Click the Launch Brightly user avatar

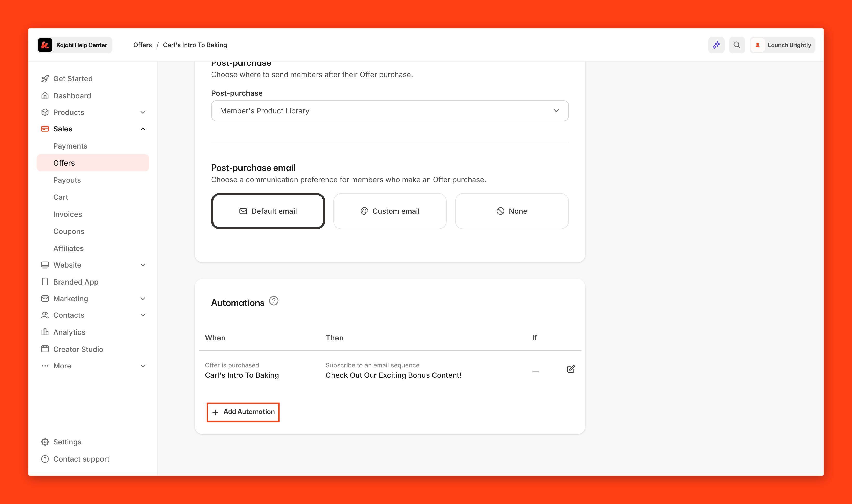tap(758, 45)
